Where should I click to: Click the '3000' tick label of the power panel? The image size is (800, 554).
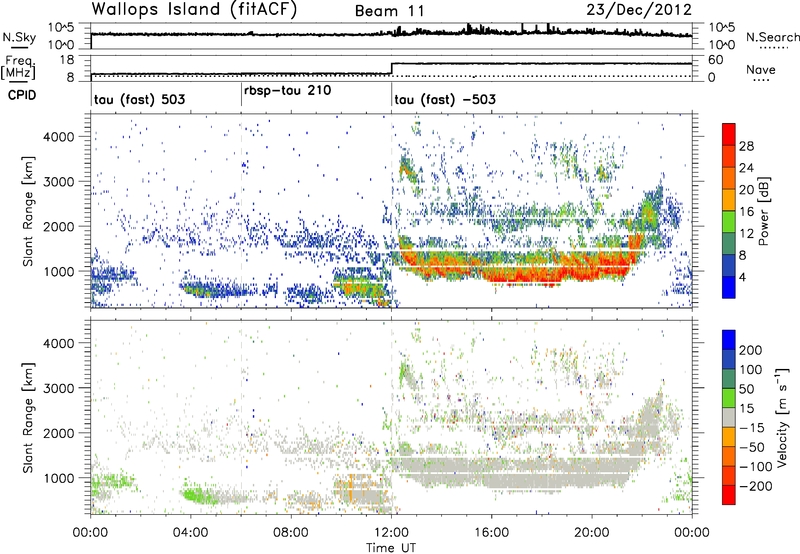[58, 182]
